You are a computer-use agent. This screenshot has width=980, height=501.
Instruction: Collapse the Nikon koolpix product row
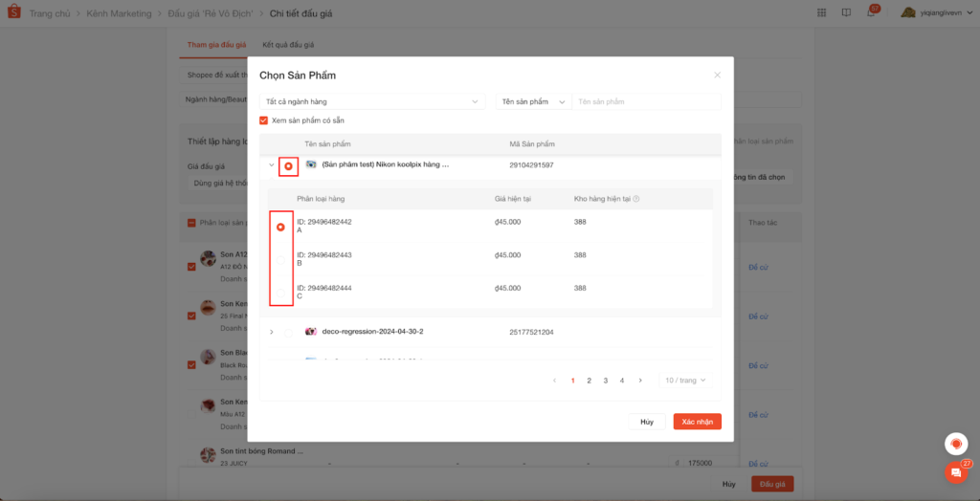pyautogui.click(x=271, y=165)
